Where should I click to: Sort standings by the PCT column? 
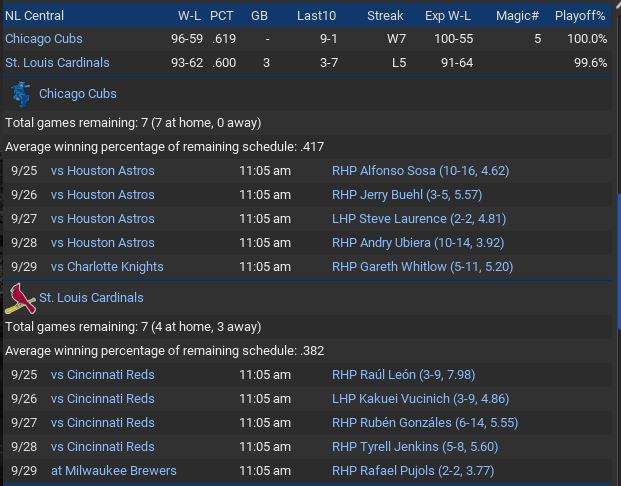coord(221,16)
